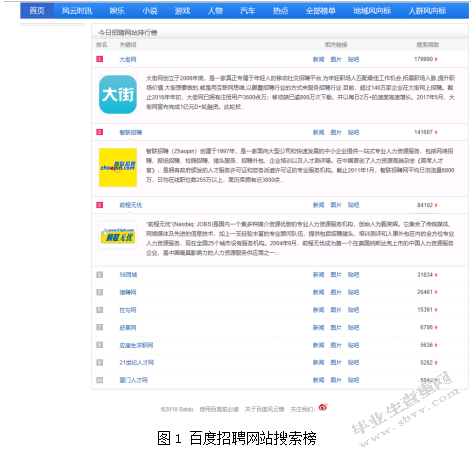Click the rank 3 badge beside 前程无忧
Screen dimensions: 471x453
tap(100, 205)
